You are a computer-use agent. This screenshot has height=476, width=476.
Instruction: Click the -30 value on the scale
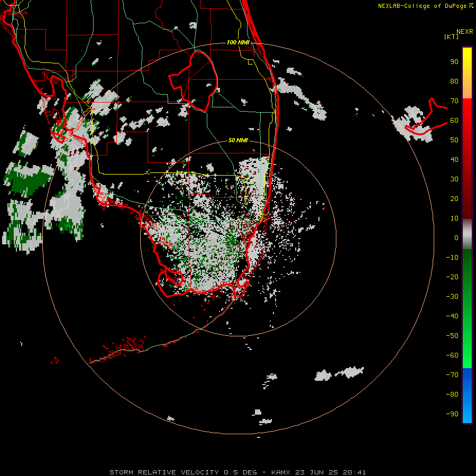[452, 297]
